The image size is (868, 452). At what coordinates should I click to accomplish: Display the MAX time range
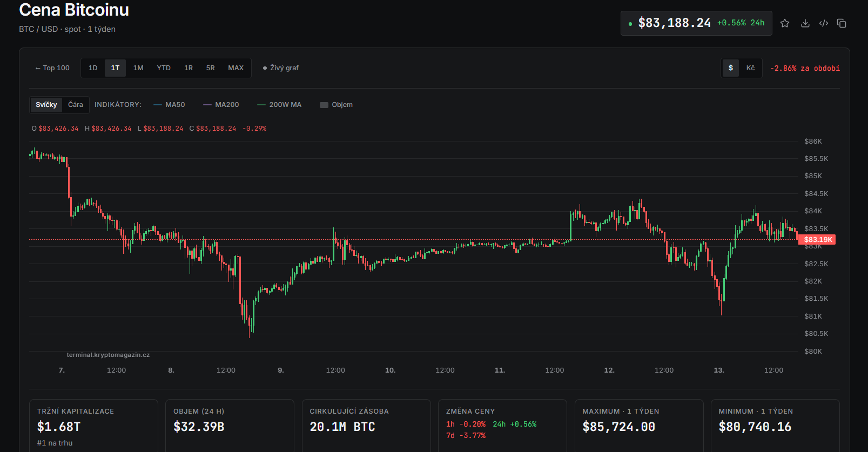[236, 68]
